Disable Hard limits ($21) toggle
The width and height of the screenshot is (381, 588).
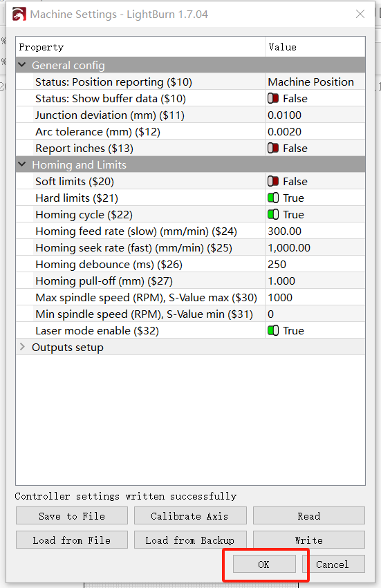[x=273, y=198]
